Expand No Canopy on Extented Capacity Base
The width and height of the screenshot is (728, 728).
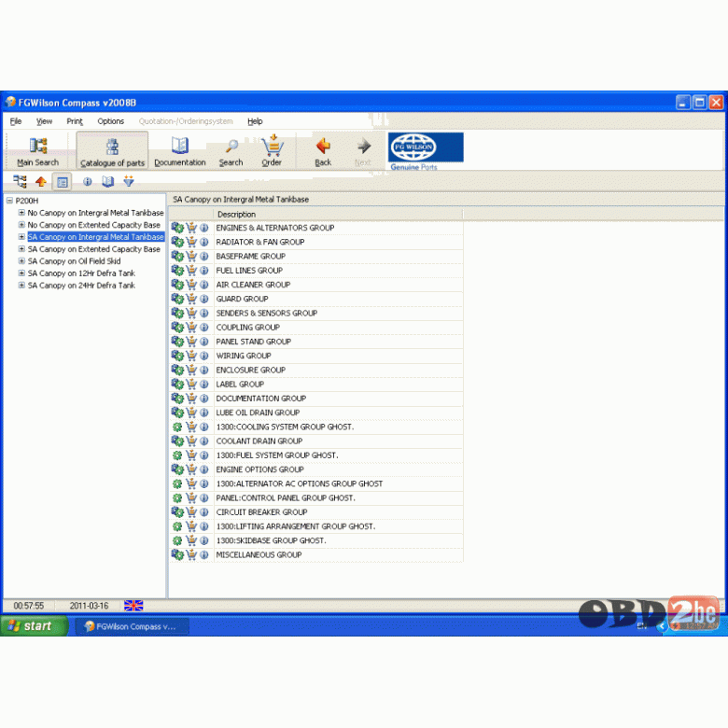21,225
